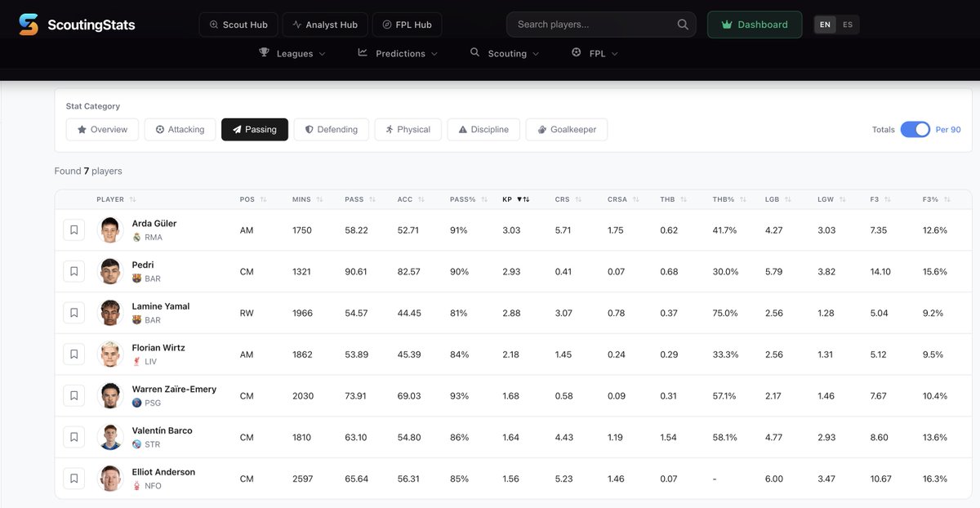Bookmark Warren Zaïre-Emery row

(73, 396)
